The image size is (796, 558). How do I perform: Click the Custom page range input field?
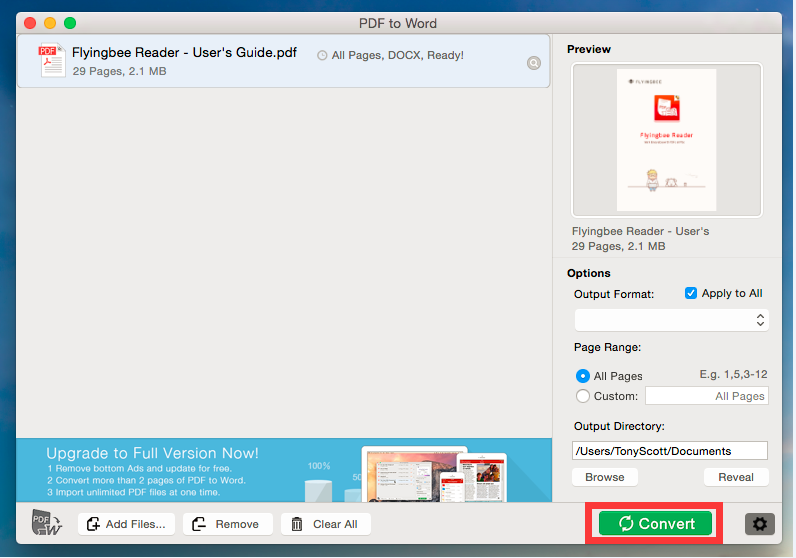point(707,396)
